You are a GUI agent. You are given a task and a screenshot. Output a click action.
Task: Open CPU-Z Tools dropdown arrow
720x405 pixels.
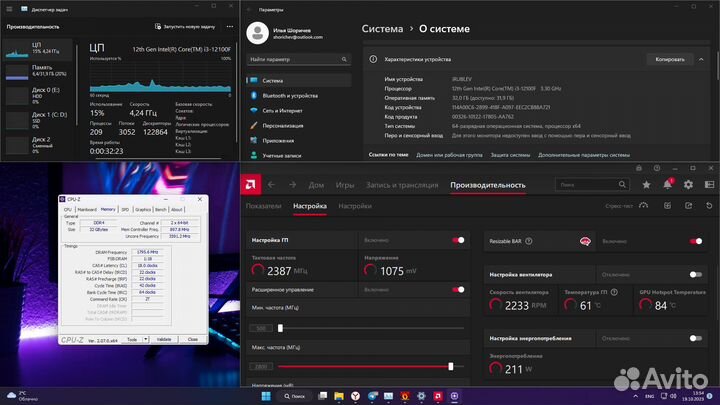[146, 339]
